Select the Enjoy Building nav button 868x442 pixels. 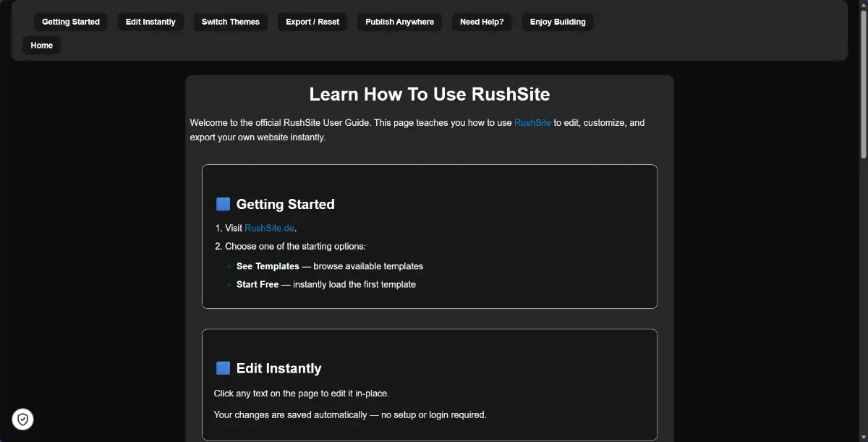[558, 22]
